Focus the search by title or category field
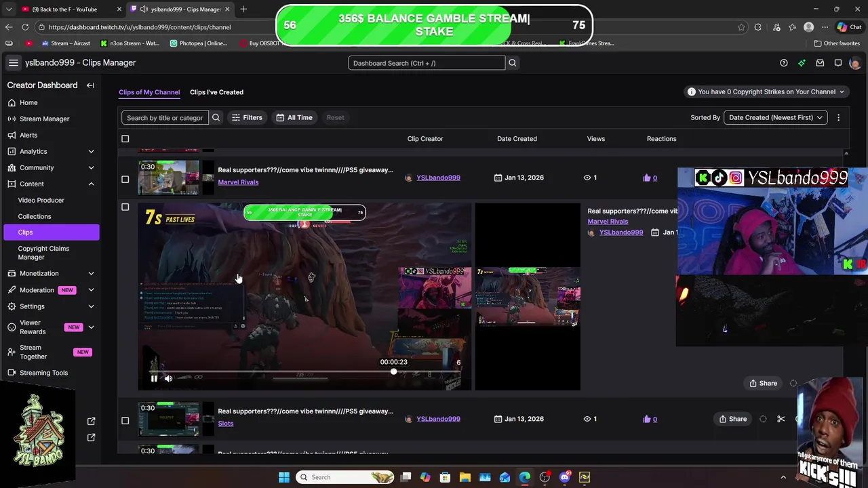868x488 pixels. pos(165,118)
